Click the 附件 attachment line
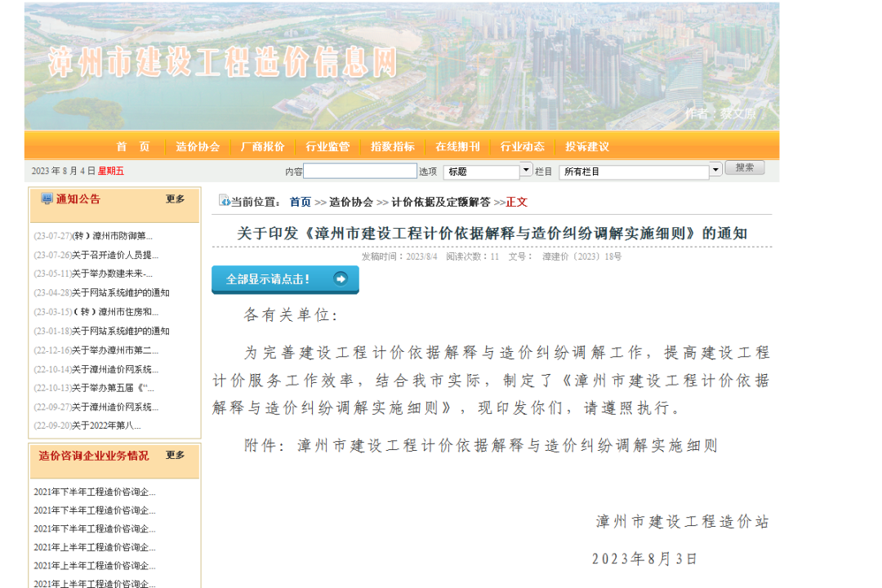882x588 pixels. click(481, 446)
